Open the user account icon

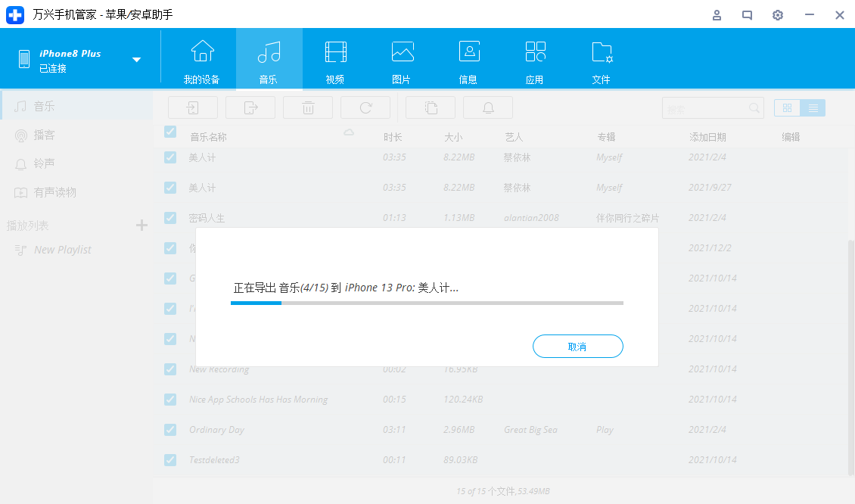click(x=717, y=15)
